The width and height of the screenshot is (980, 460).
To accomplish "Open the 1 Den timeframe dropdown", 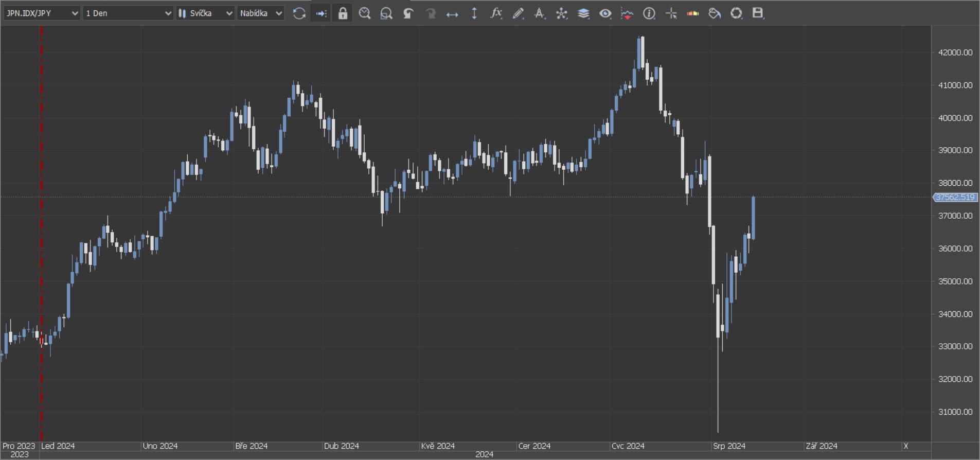I will 128,13.
